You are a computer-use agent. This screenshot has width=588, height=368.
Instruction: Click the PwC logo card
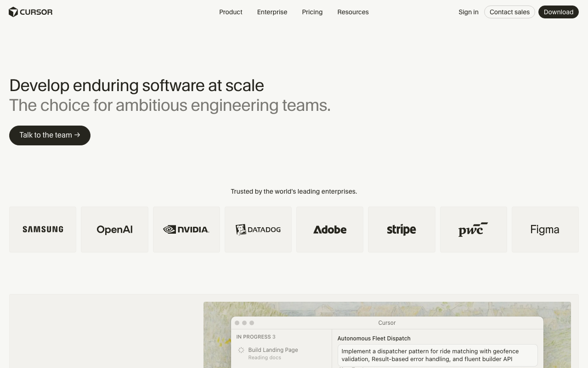click(x=473, y=230)
